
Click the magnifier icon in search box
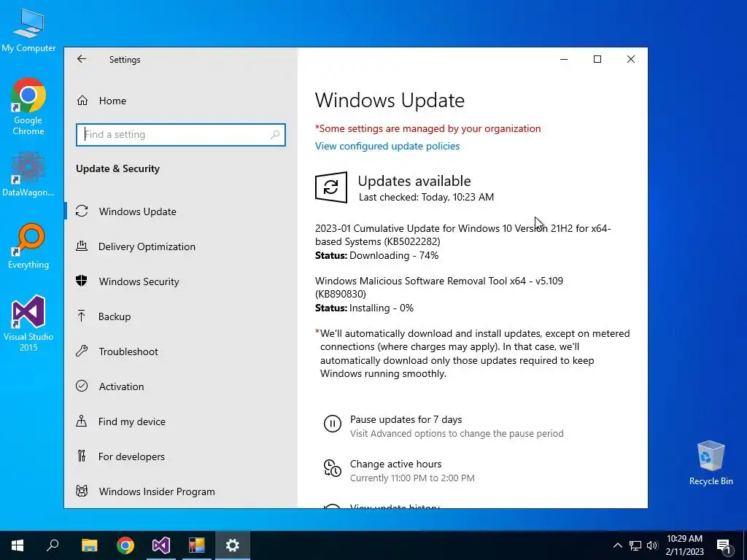[275, 135]
